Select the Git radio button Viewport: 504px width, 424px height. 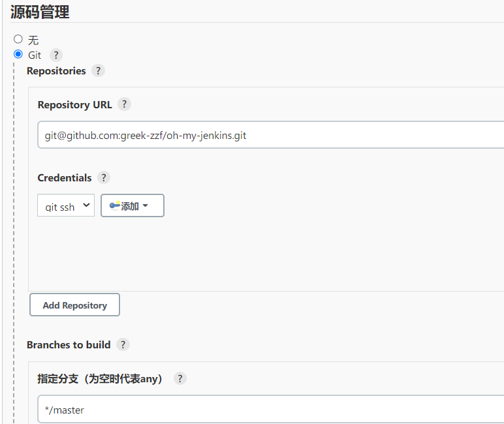(x=18, y=54)
